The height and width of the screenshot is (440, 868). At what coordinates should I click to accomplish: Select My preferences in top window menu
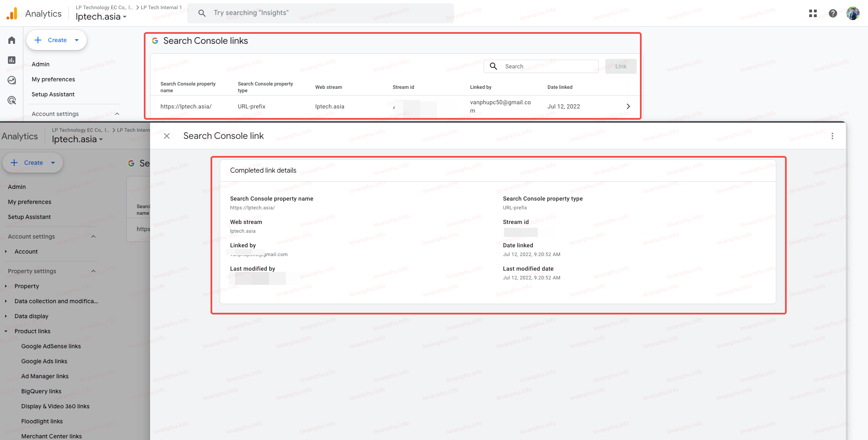click(x=53, y=79)
